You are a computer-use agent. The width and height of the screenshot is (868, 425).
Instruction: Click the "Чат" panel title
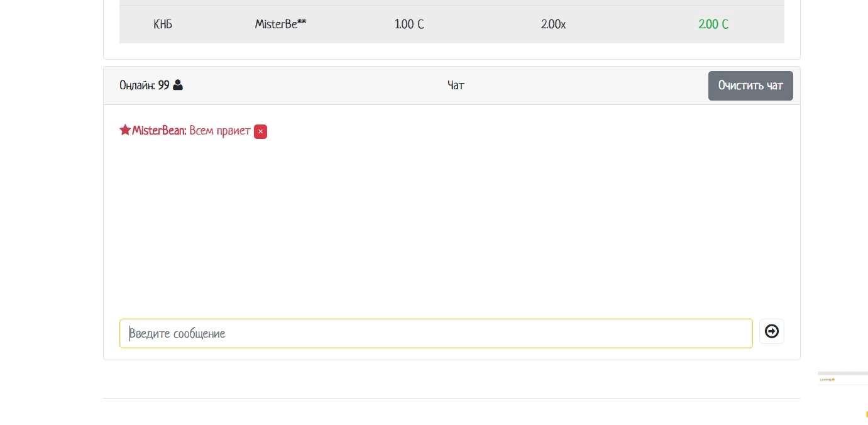pyautogui.click(x=456, y=85)
